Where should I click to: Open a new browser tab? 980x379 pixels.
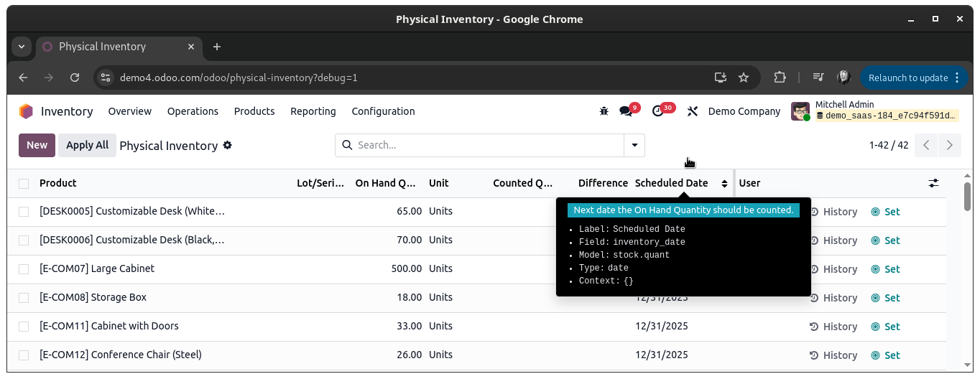coord(217,47)
